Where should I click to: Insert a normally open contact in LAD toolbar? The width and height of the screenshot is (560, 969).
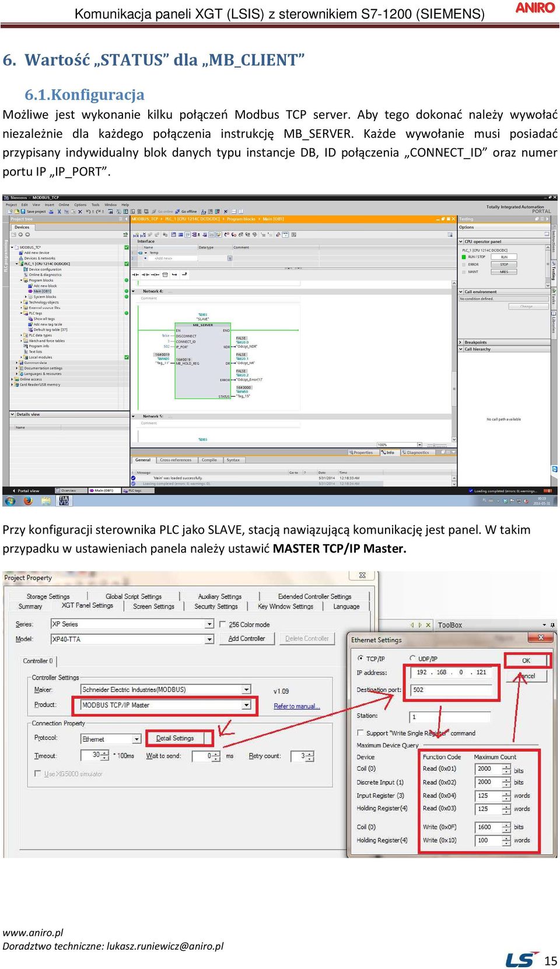135,274
